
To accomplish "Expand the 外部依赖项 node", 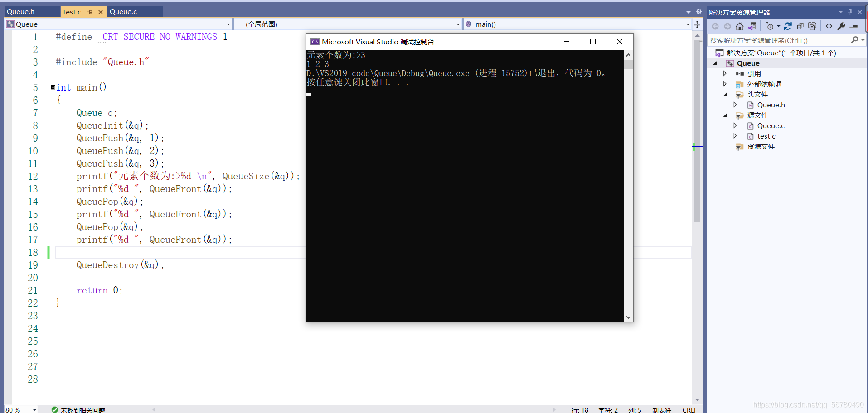I will (725, 84).
